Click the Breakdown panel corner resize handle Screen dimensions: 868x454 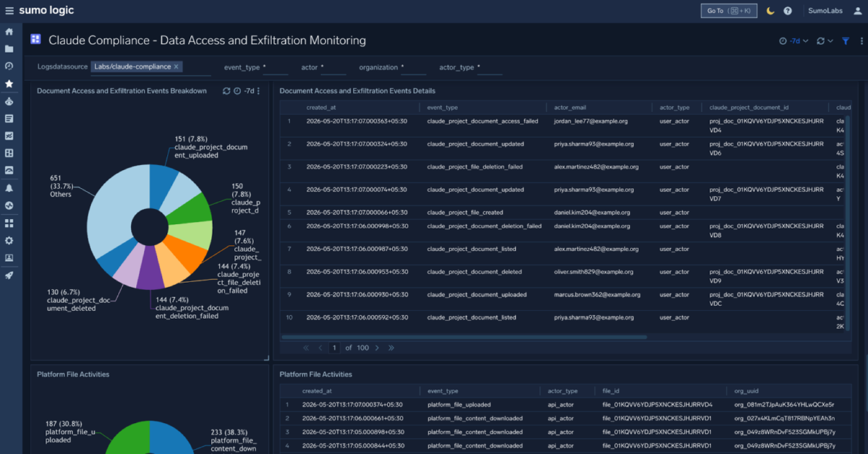[x=265, y=357]
